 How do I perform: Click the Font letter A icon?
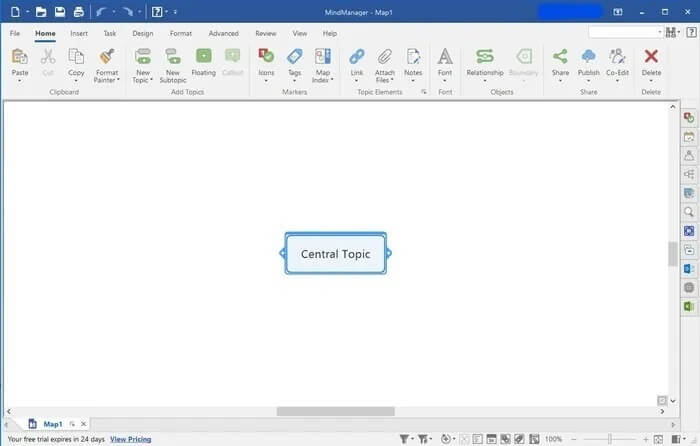(445, 57)
